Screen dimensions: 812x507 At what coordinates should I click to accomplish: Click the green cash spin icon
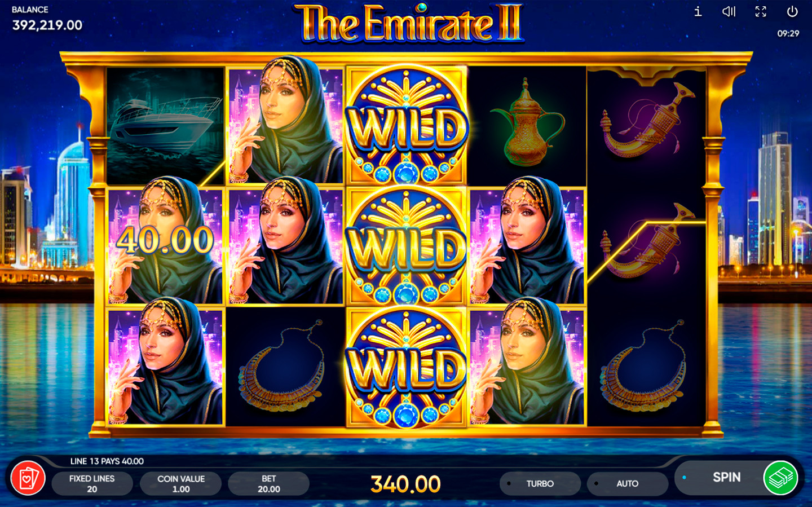point(780,478)
